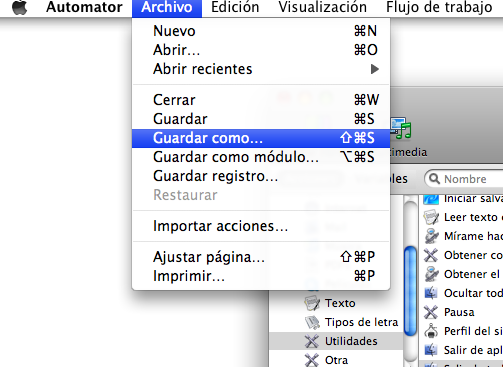Select the Otra category
The image size is (503, 367).
pyautogui.click(x=336, y=360)
